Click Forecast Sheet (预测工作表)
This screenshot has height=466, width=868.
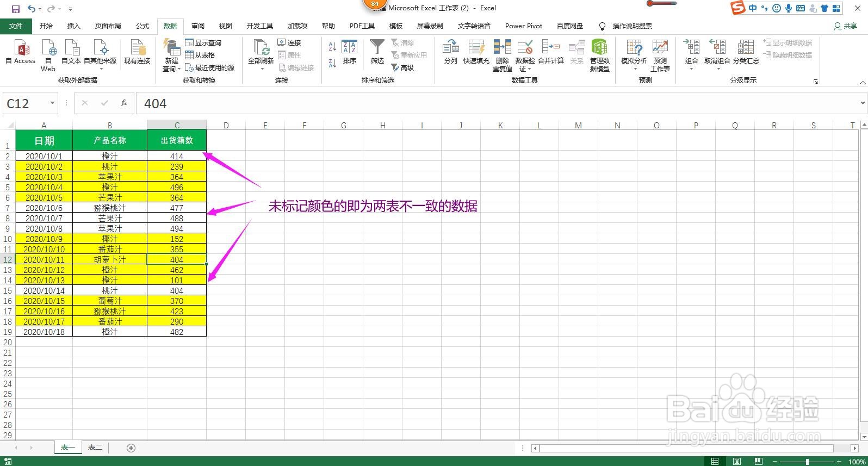coord(660,55)
